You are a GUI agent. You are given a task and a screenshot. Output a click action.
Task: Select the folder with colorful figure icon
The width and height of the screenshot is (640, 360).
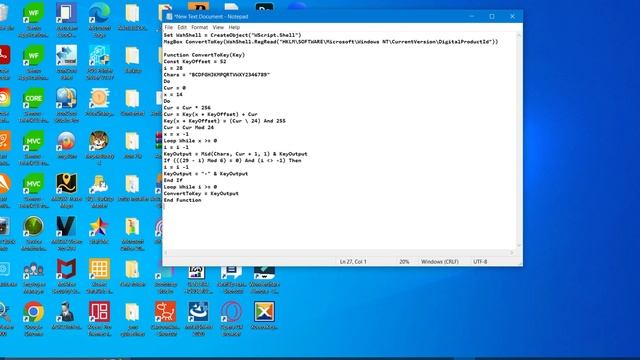pyautogui.click(x=132, y=227)
